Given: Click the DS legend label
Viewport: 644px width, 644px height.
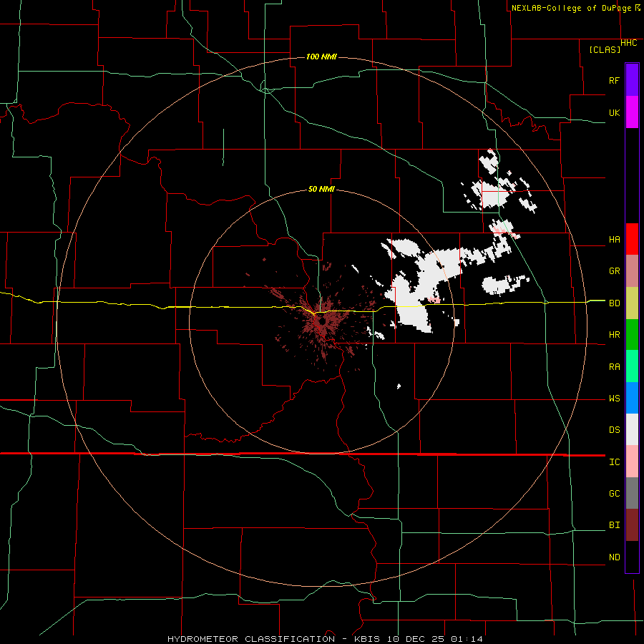Looking at the screenshot, I should coord(614,430).
